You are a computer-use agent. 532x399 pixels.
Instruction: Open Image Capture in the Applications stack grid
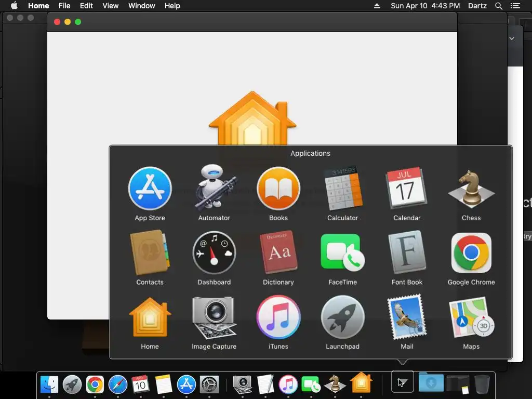pyautogui.click(x=214, y=317)
